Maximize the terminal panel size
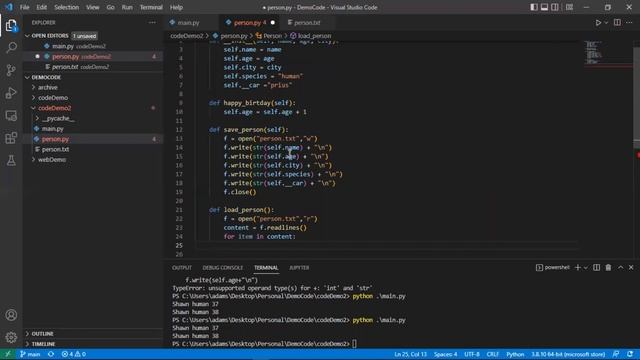 [x=620, y=268]
